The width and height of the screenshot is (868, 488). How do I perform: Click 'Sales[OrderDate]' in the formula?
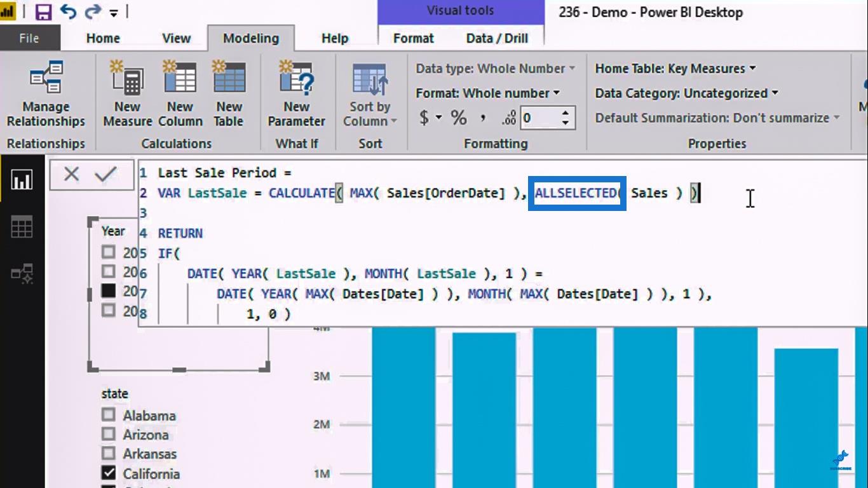447,193
